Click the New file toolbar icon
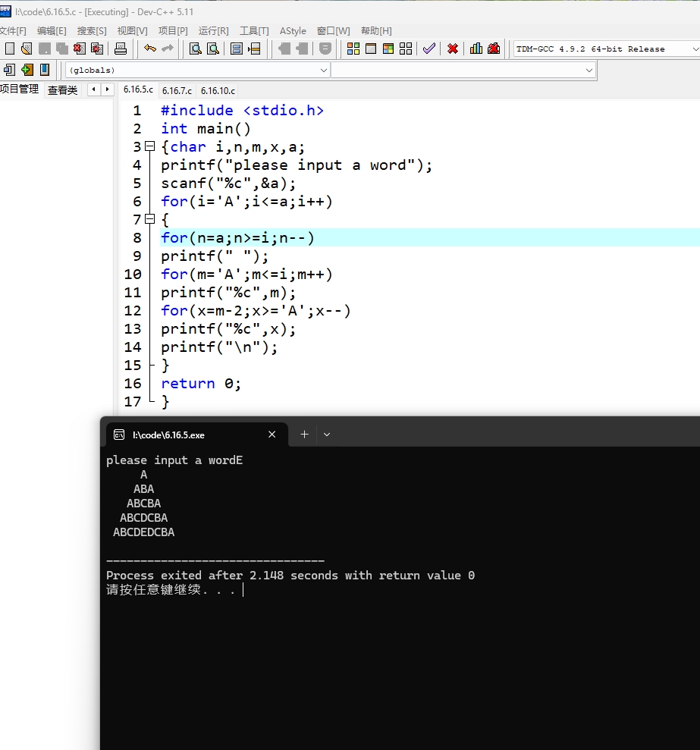Viewport: 700px width, 750px height. (10, 49)
